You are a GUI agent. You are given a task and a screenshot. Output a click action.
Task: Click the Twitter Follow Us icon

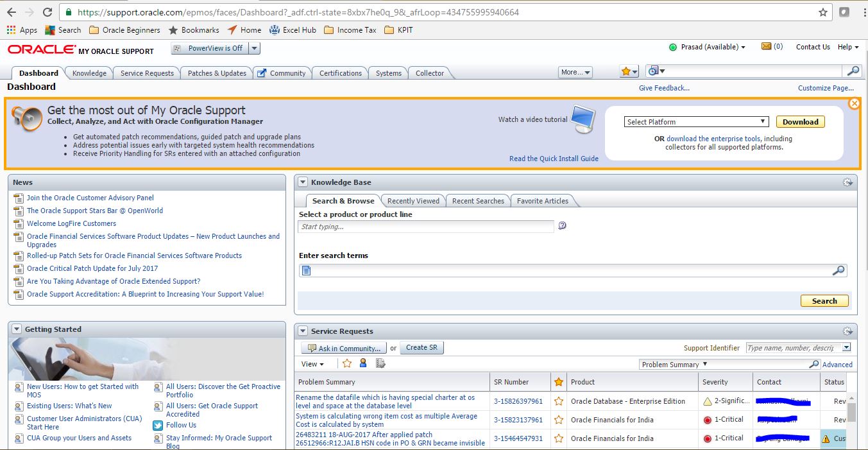[158, 425]
